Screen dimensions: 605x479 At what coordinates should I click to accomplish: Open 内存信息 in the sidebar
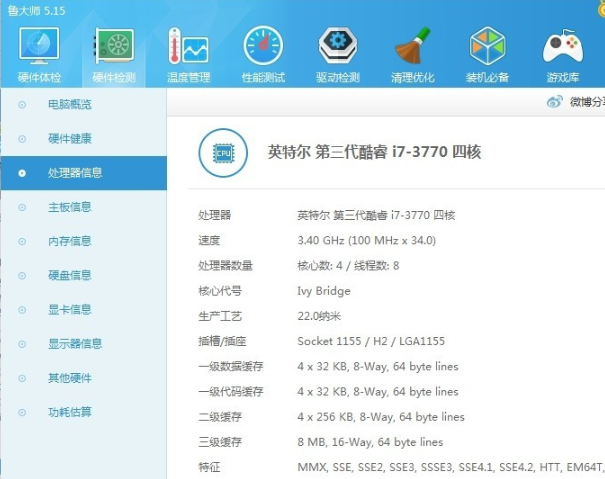[69, 241]
